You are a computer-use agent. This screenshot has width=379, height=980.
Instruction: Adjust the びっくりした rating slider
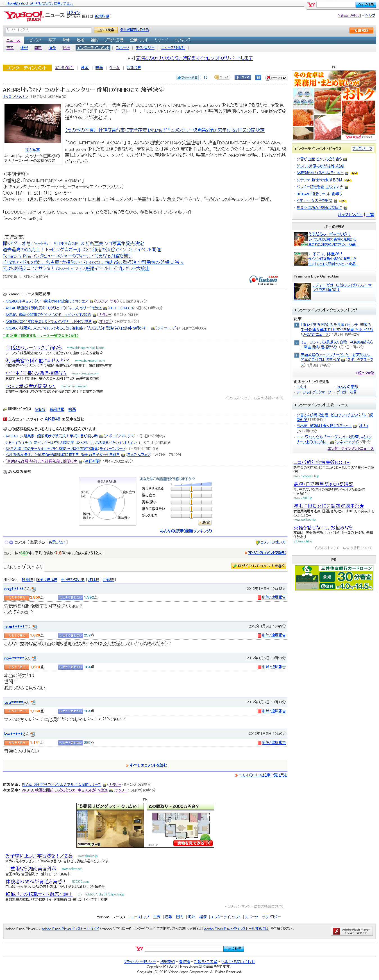click(x=191, y=515)
